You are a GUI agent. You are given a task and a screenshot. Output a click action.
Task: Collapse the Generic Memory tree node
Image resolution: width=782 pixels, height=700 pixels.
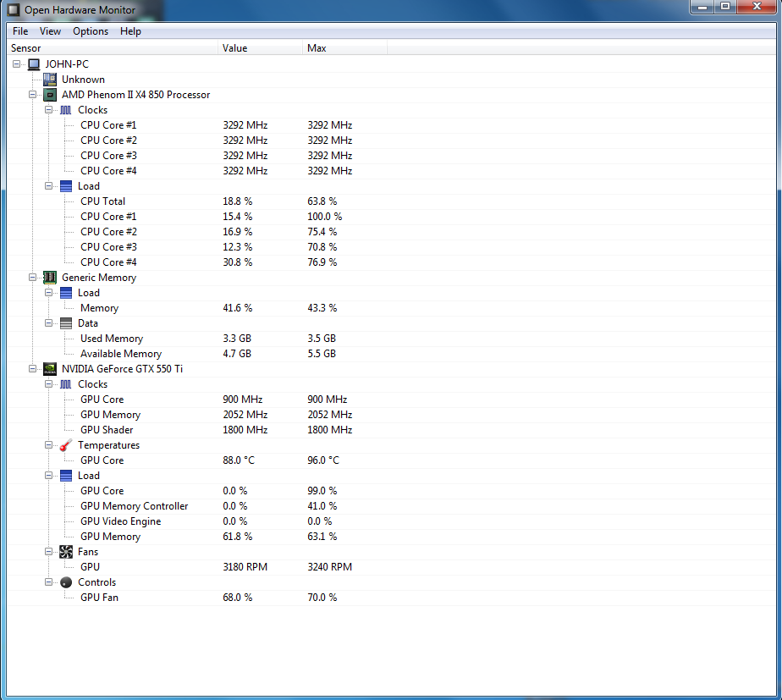[x=33, y=278]
